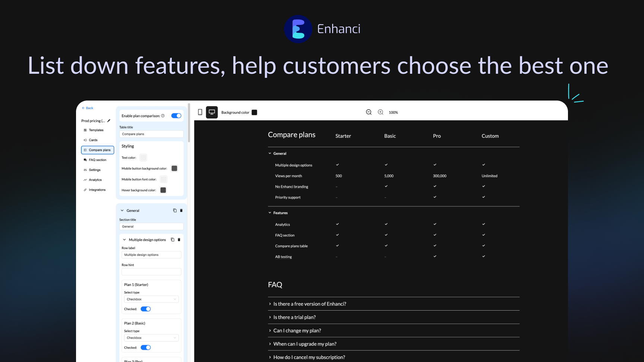Click the 'Priority support' row label

(288, 197)
